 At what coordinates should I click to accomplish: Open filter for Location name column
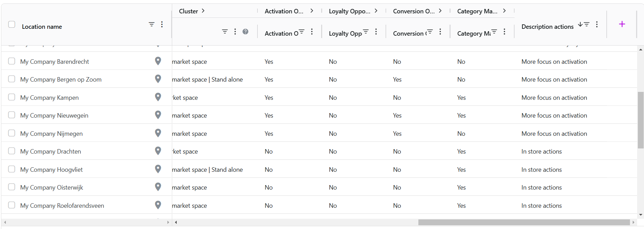click(151, 24)
